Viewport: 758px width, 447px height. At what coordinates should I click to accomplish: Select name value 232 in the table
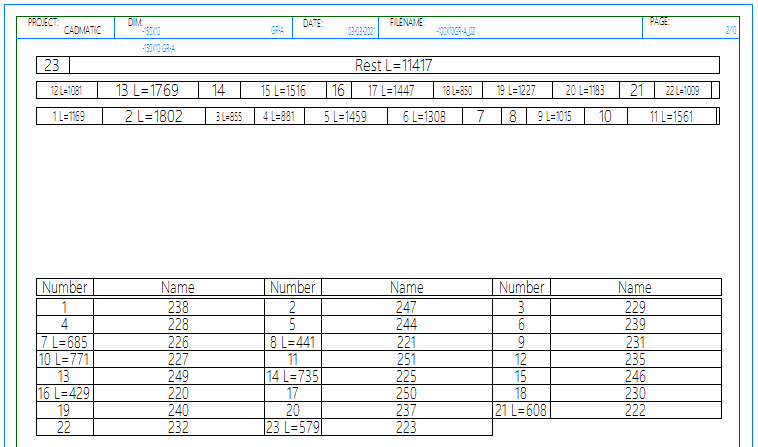(178, 427)
